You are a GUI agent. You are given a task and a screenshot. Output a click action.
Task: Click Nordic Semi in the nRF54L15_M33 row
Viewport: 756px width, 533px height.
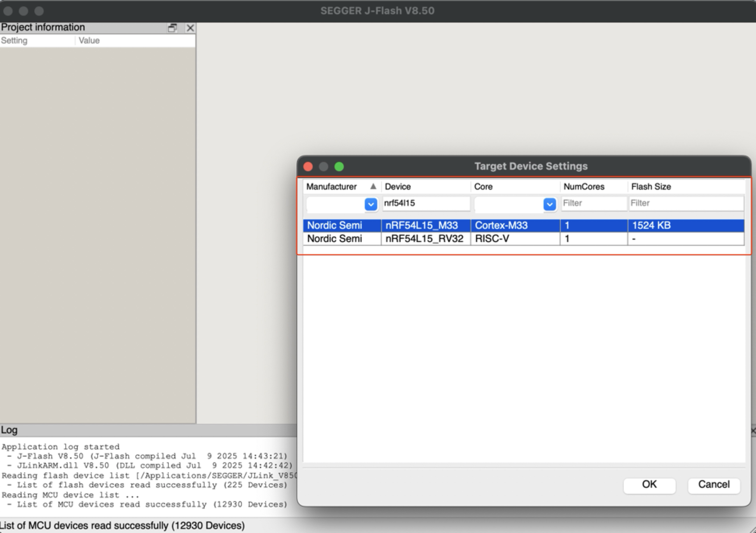tap(342, 226)
